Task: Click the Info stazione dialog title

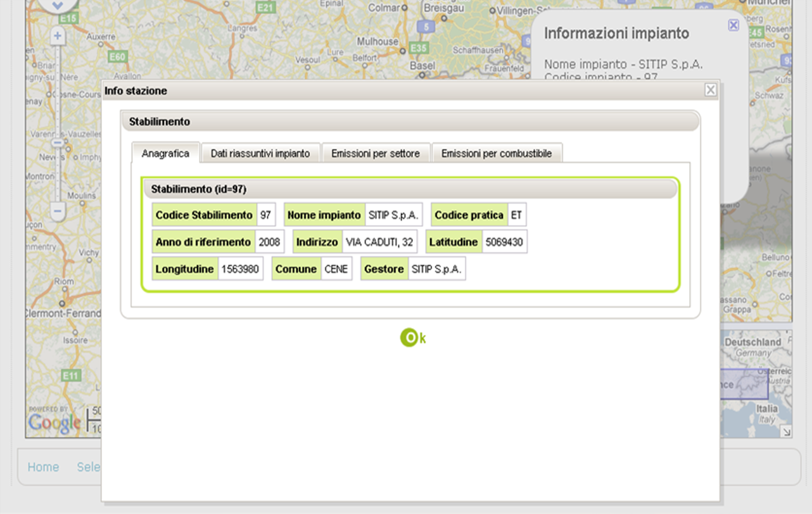Action: [x=136, y=91]
